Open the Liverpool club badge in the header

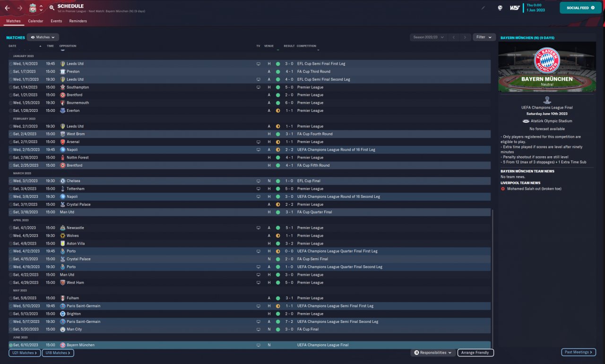coord(33,8)
